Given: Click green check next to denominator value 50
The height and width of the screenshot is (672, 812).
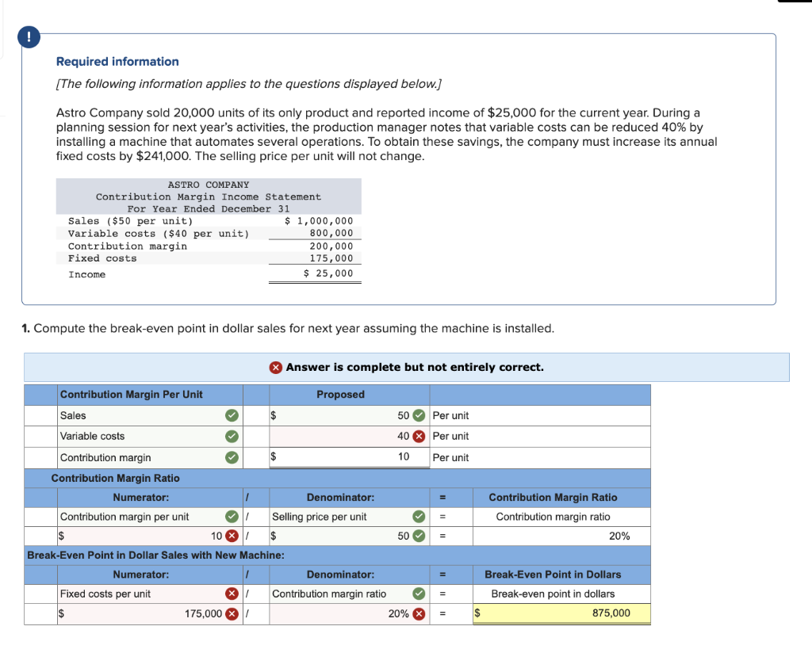Looking at the screenshot, I should coord(419,536).
